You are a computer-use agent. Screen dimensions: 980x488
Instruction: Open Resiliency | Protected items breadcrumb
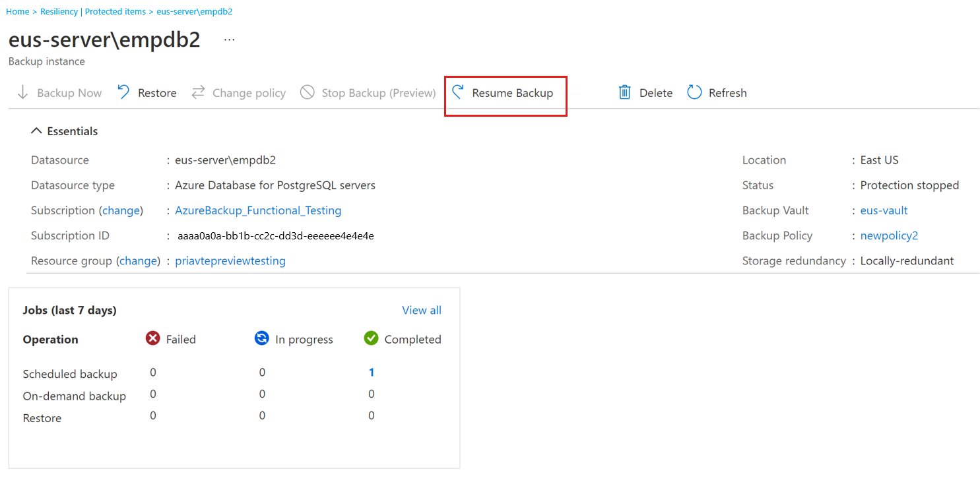[93, 12]
